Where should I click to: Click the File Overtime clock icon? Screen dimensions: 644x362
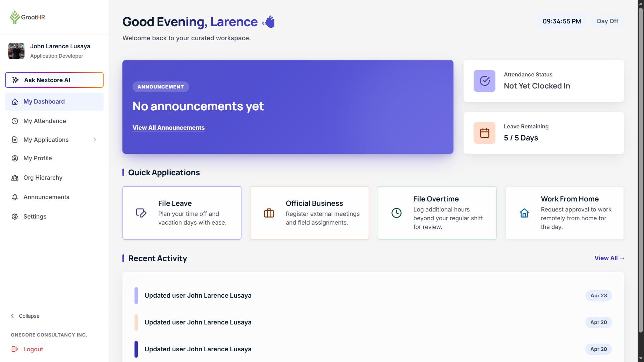396,213
